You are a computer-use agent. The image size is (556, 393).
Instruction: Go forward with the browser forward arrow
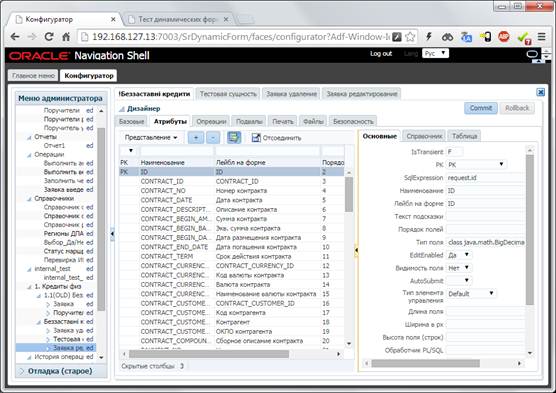tap(32, 37)
